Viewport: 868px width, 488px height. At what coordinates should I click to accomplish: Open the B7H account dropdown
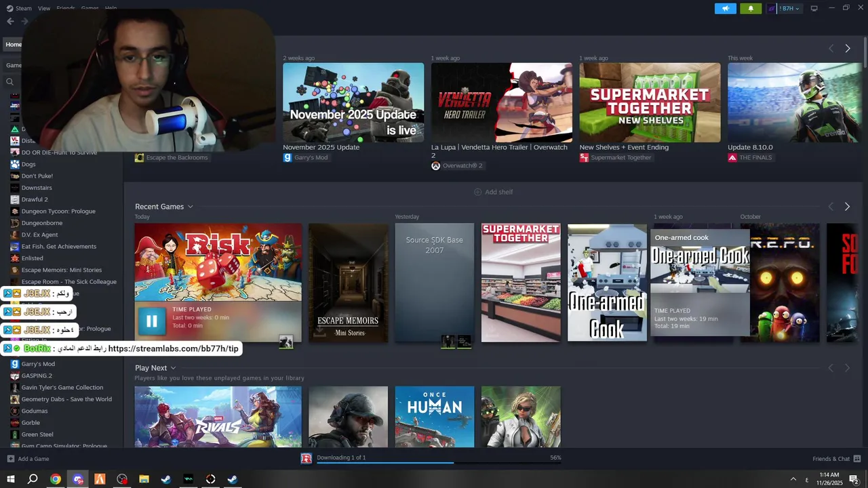pyautogui.click(x=785, y=8)
